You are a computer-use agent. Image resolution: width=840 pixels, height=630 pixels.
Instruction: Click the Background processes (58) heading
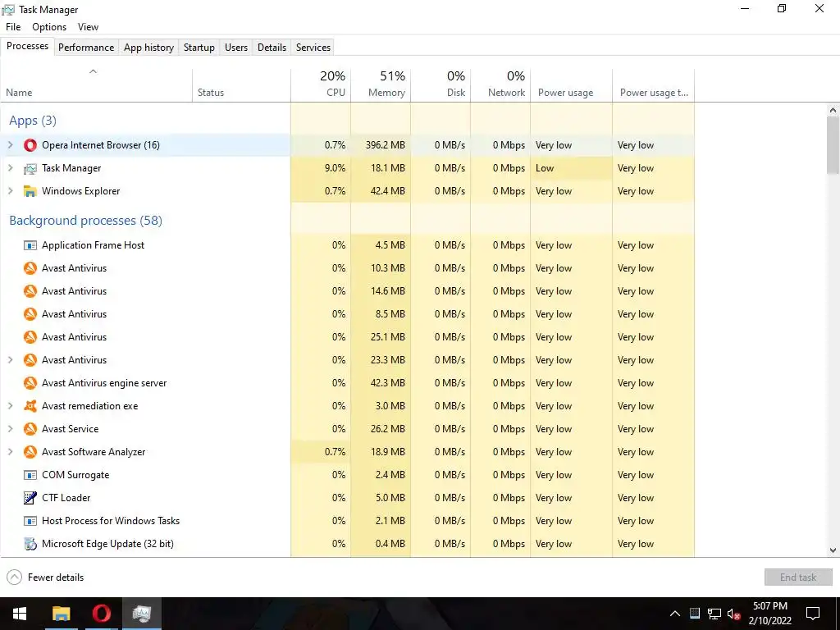pyautogui.click(x=85, y=221)
